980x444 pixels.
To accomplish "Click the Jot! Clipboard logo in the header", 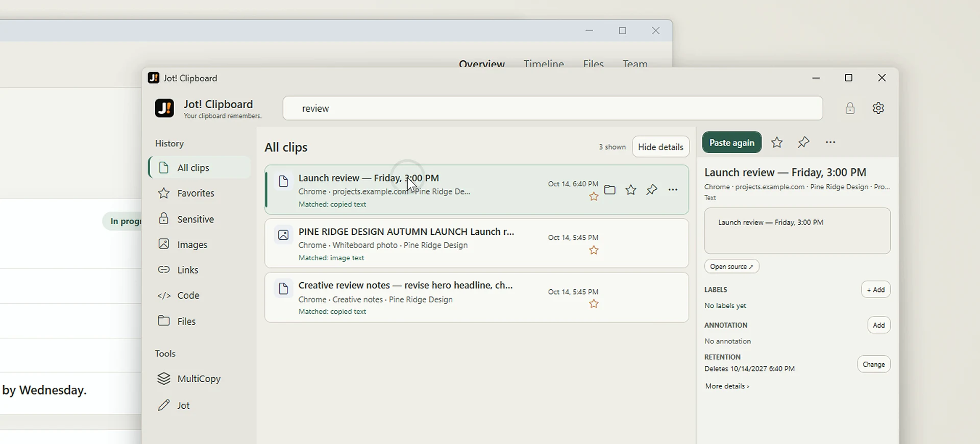I will [164, 108].
